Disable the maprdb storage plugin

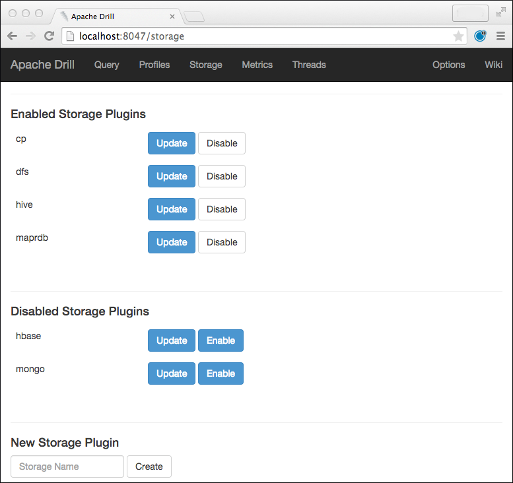point(222,242)
